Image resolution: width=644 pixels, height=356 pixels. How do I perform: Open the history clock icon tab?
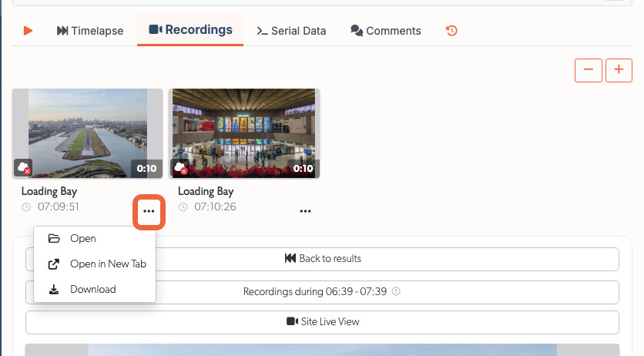click(451, 31)
